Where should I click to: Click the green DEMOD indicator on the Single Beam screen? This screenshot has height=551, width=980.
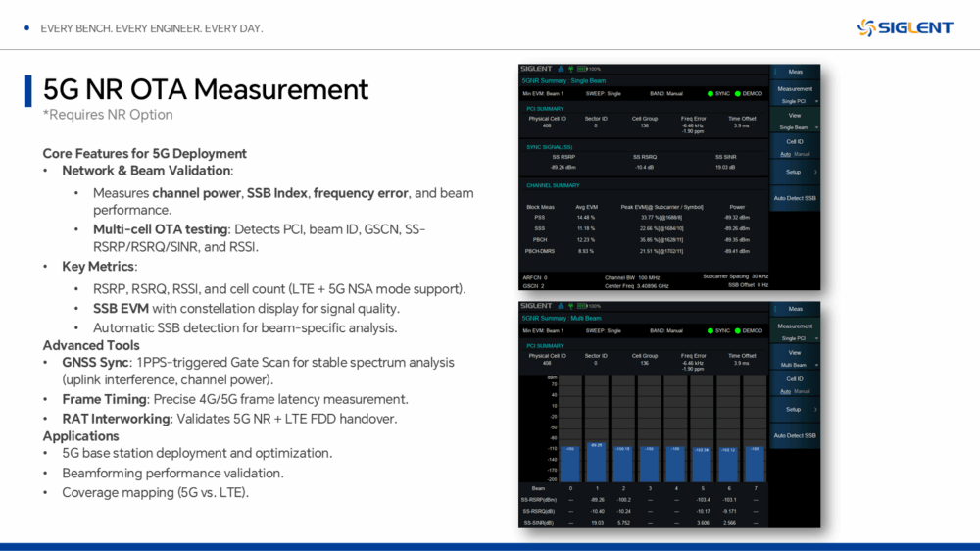coord(738,93)
